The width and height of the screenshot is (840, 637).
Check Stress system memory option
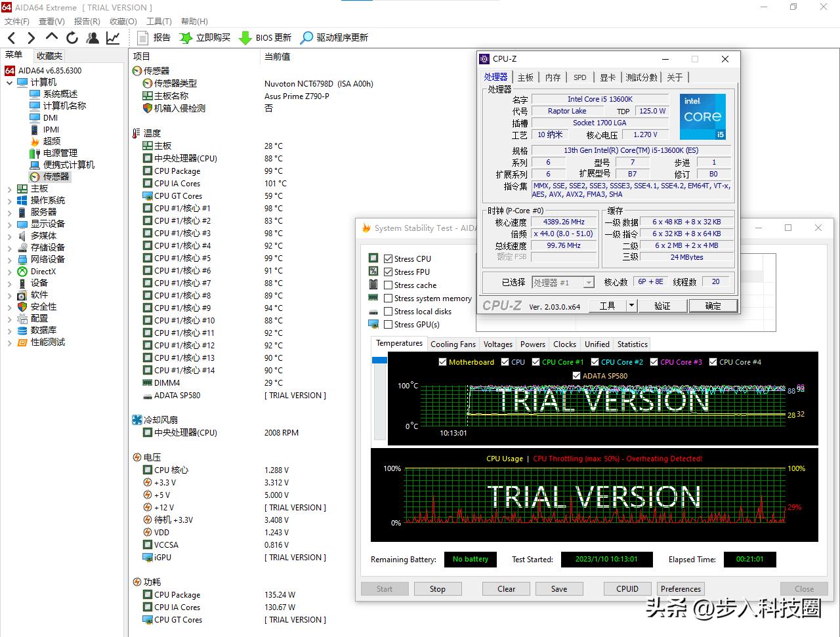[387, 298]
